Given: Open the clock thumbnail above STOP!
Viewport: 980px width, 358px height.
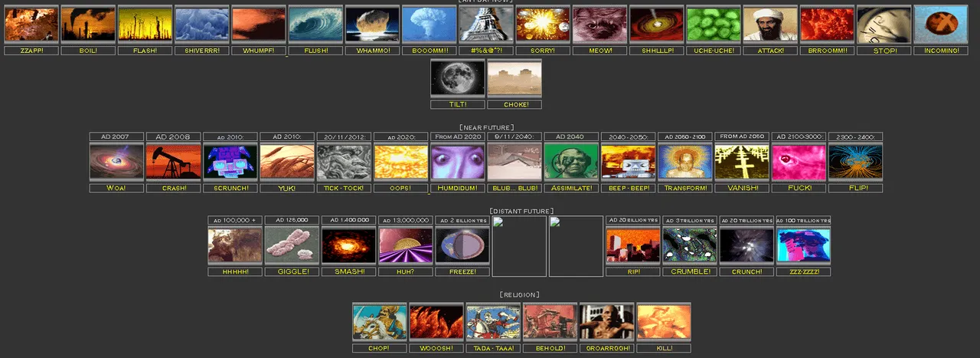Looking at the screenshot, I should 884,25.
